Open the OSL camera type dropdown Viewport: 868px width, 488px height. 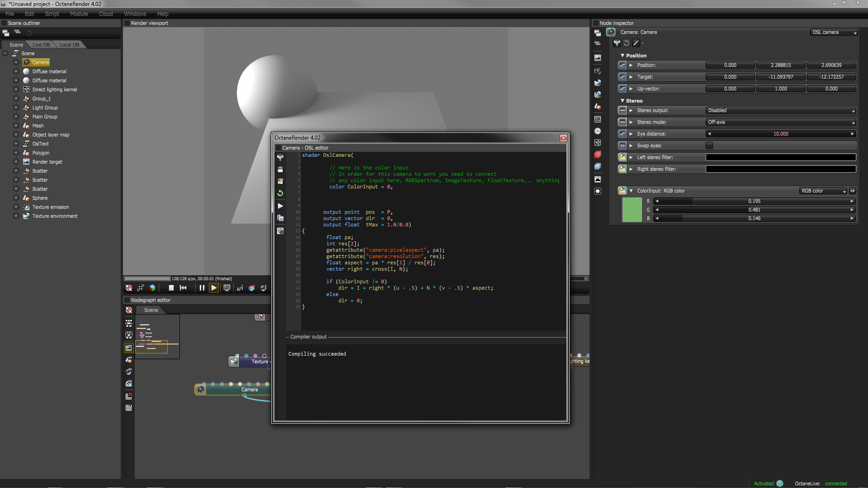tap(834, 32)
